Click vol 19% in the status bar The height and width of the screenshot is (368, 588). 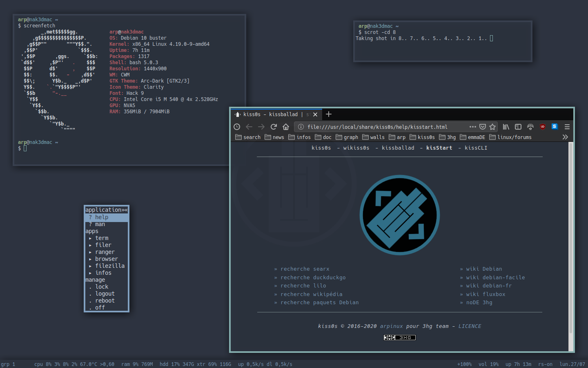pyautogui.click(x=488, y=364)
